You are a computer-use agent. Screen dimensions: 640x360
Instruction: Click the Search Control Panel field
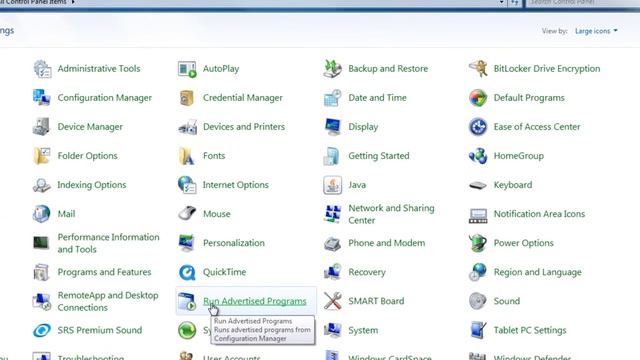coord(582,2)
